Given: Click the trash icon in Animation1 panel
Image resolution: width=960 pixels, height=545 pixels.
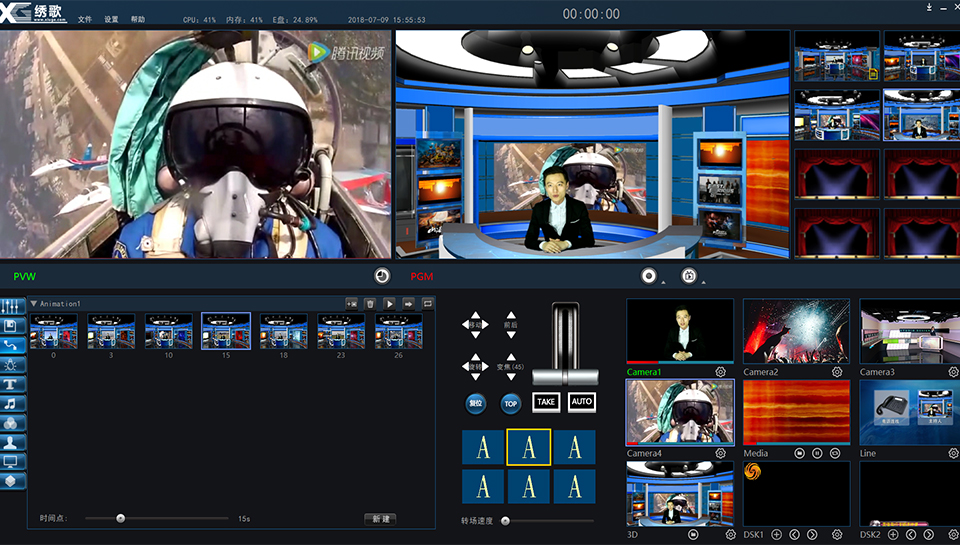Looking at the screenshot, I should pos(370,303).
